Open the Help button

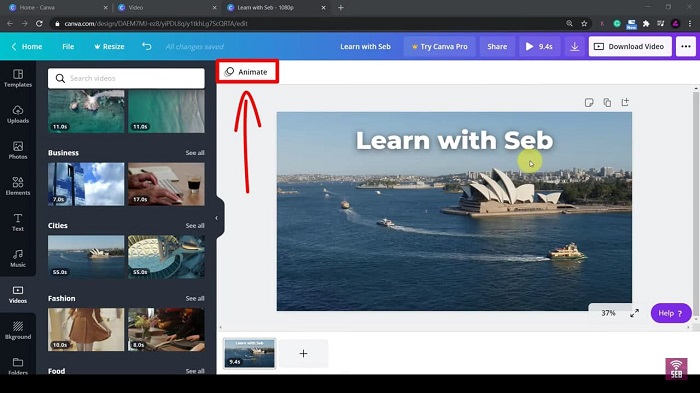671,313
